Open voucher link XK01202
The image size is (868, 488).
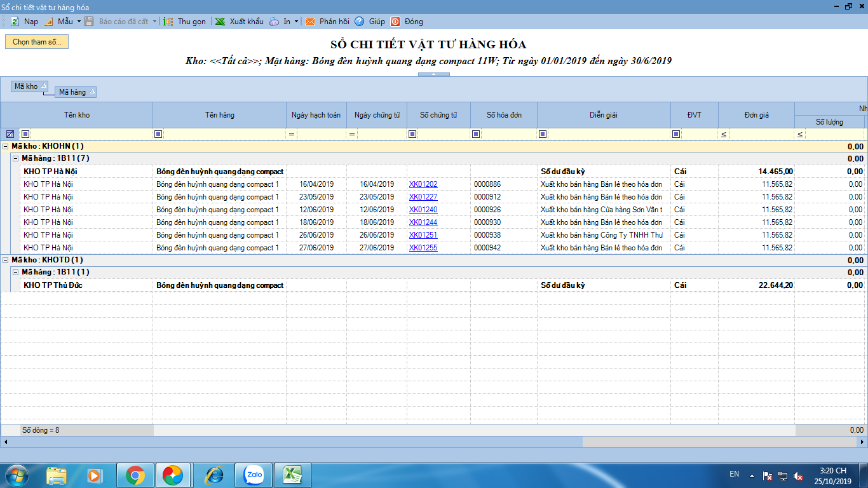click(x=423, y=184)
